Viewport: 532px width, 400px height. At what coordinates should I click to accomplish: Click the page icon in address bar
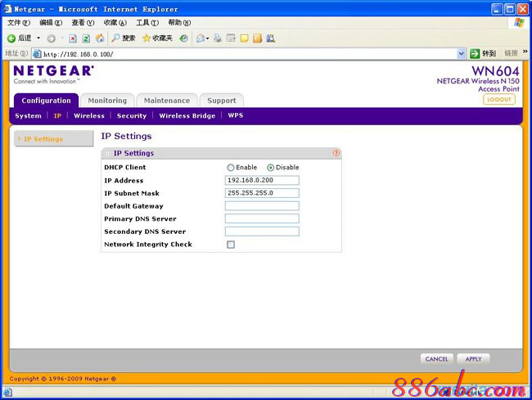(37, 54)
